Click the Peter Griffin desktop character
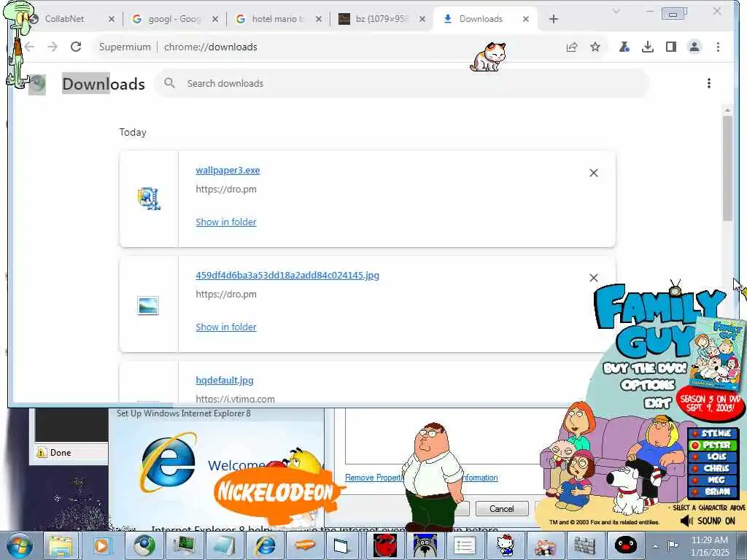Viewport: 747px width, 560px height. tap(432, 476)
